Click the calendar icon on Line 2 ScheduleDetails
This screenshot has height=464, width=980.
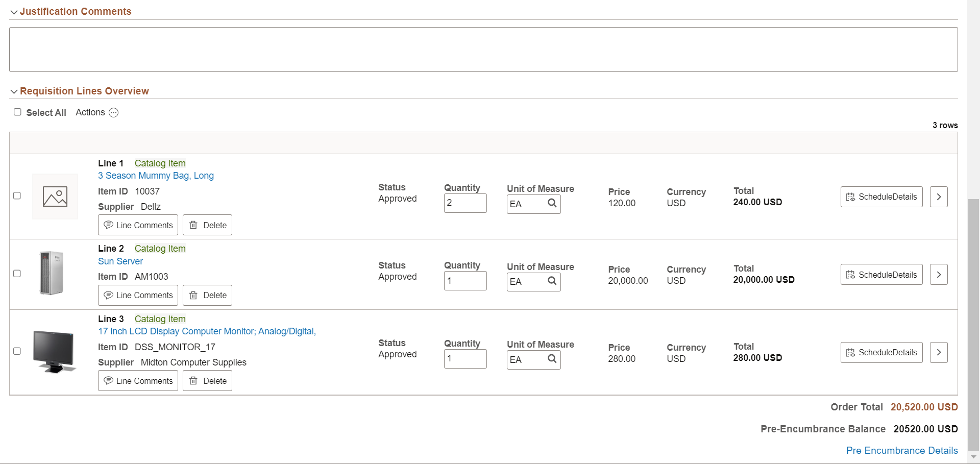coord(850,274)
